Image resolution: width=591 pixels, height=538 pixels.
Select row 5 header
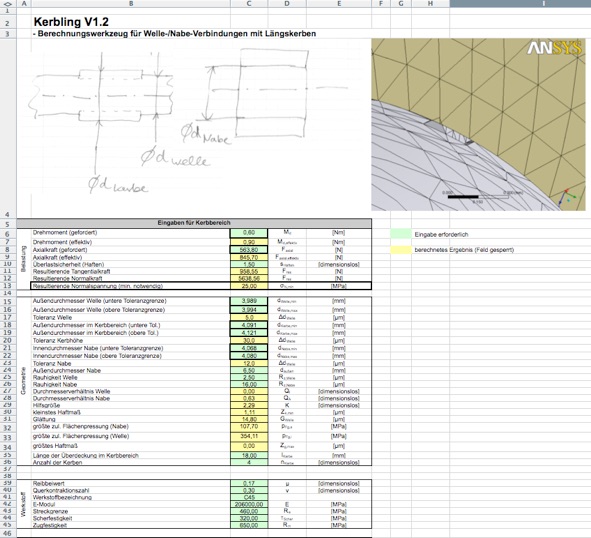8,223
